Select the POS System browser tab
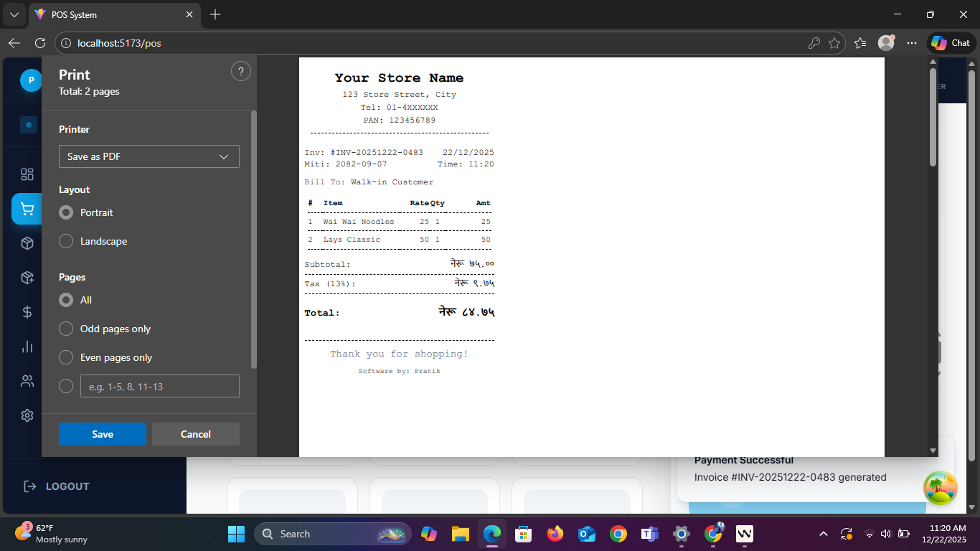Image resolution: width=980 pixels, height=551 pixels. point(115,14)
